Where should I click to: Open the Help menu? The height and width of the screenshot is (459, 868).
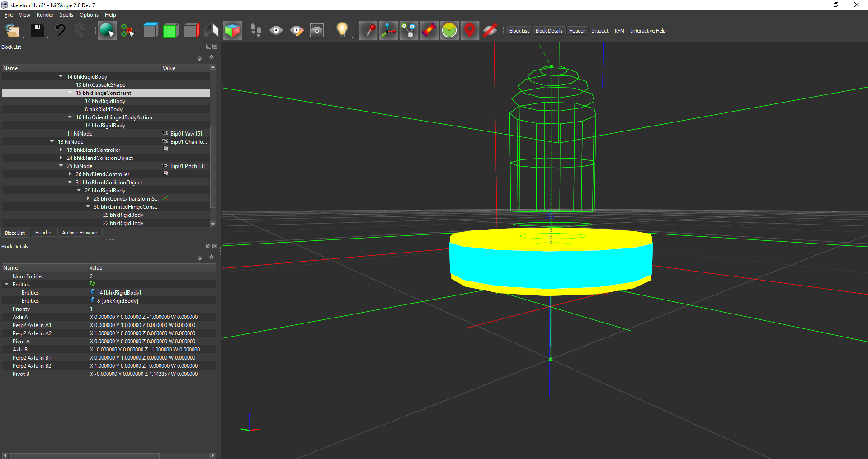click(x=110, y=15)
